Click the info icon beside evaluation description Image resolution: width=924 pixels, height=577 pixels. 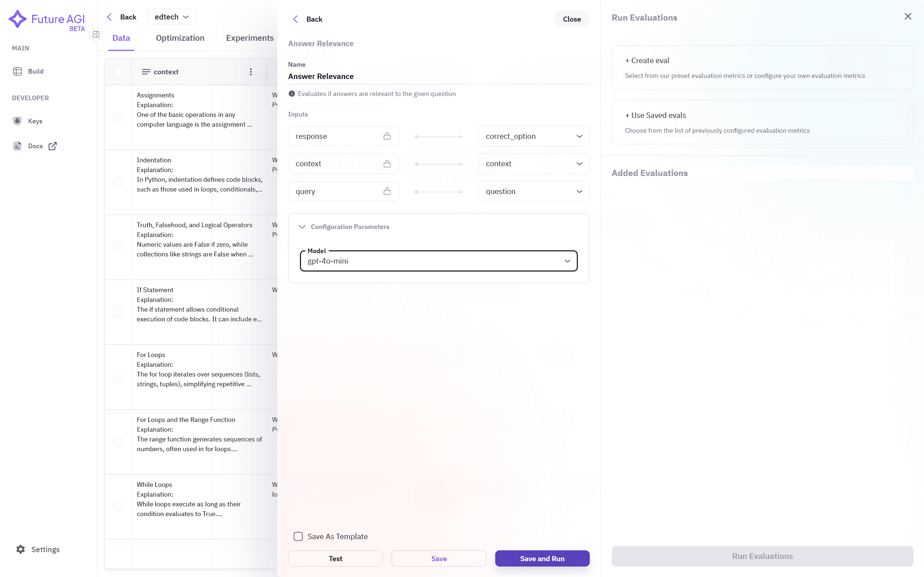click(292, 94)
